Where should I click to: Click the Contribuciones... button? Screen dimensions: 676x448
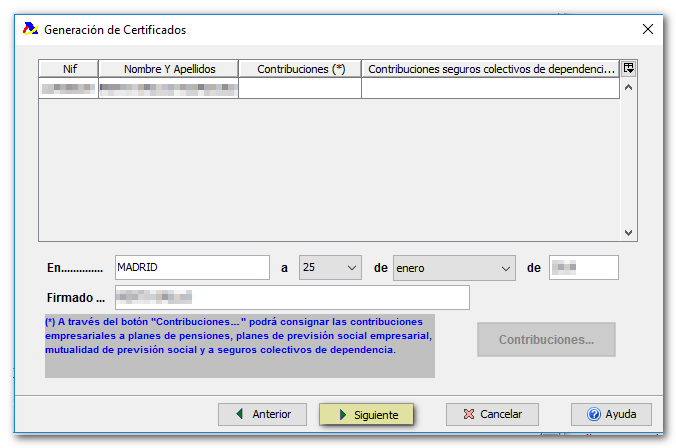coord(546,339)
